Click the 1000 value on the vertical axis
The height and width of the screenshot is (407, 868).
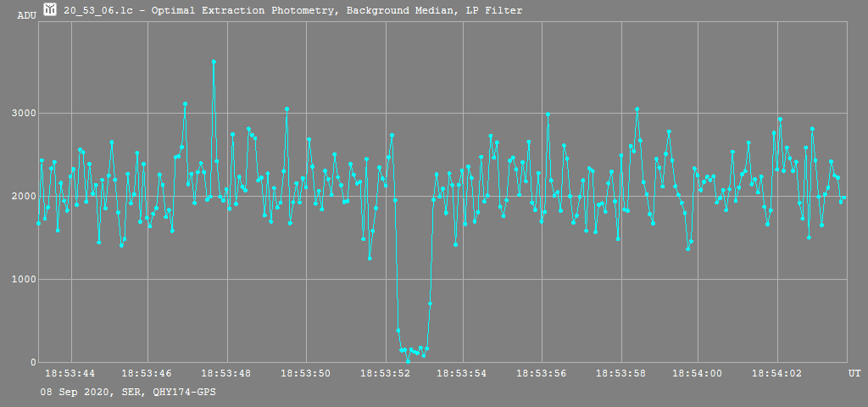[19, 280]
